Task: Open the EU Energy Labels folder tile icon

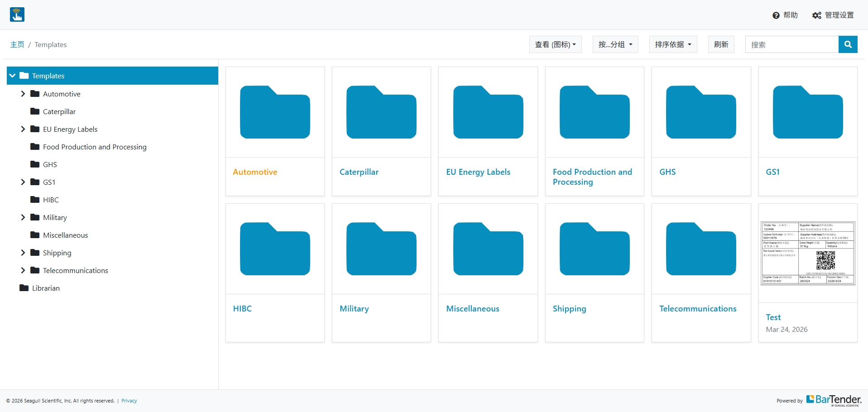Action: (x=488, y=112)
